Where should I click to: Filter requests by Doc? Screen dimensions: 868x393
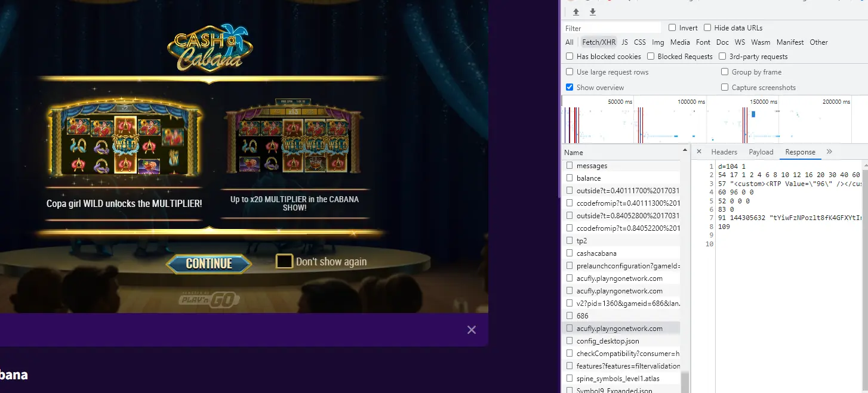722,42
